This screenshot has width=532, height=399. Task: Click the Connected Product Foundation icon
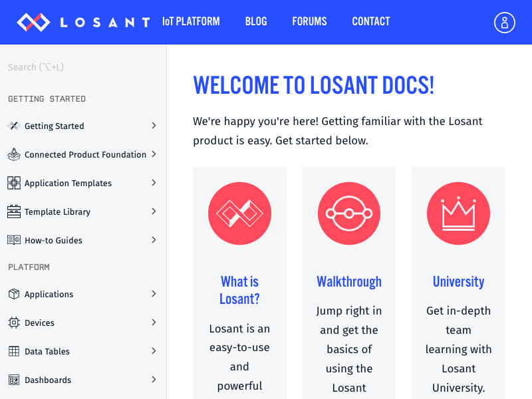click(x=14, y=154)
